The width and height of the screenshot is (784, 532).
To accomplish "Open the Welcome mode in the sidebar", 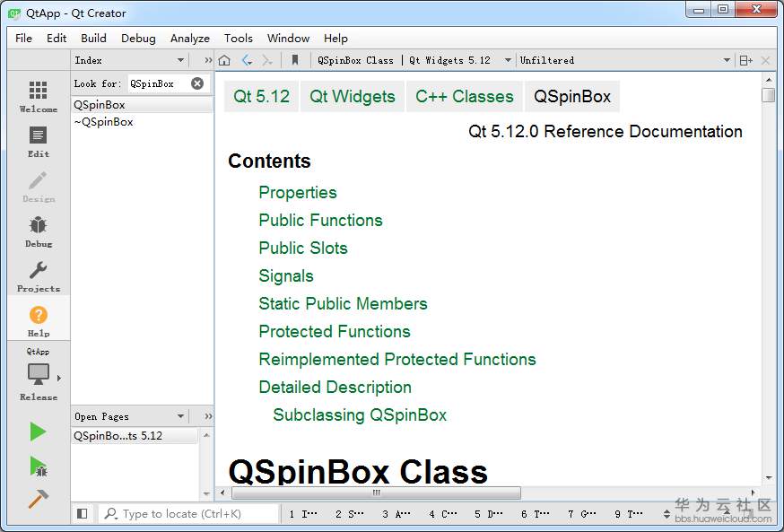I will [38, 93].
